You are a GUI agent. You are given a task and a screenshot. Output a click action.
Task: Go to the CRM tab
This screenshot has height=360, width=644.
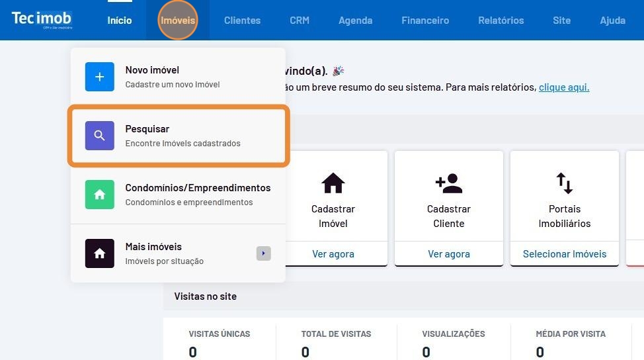tap(300, 21)
